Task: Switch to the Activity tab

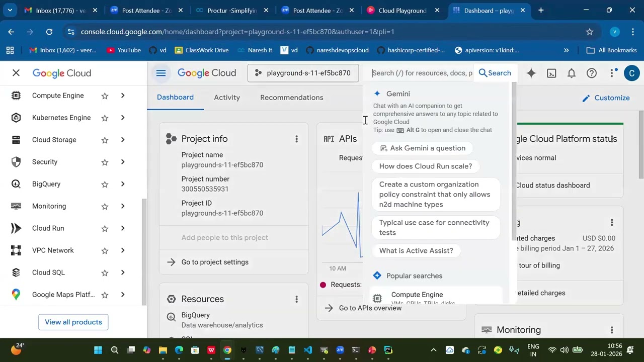Action: pyautogui.click(x=227, y=98)
